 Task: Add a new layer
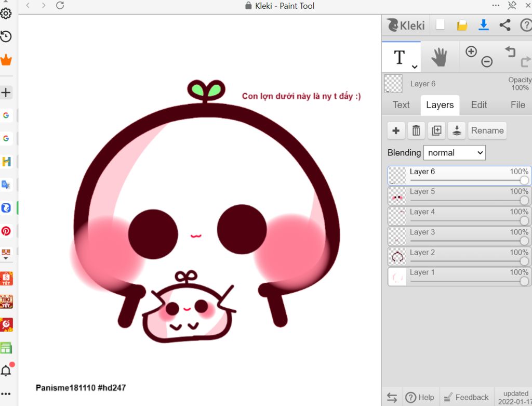396,130
